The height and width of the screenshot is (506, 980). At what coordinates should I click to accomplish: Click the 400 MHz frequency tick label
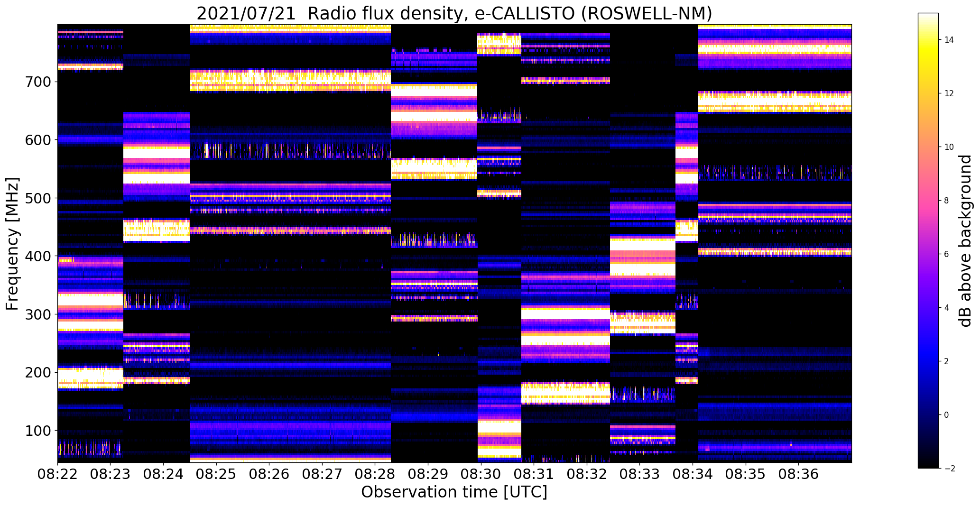(x=37, y=257)
